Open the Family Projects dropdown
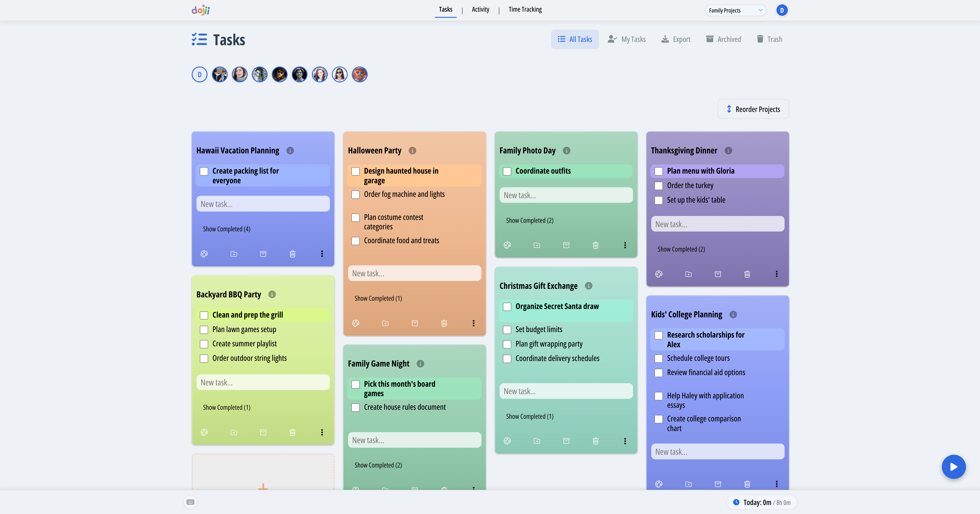Screen dimensions: 980x514 pos(735,10)
